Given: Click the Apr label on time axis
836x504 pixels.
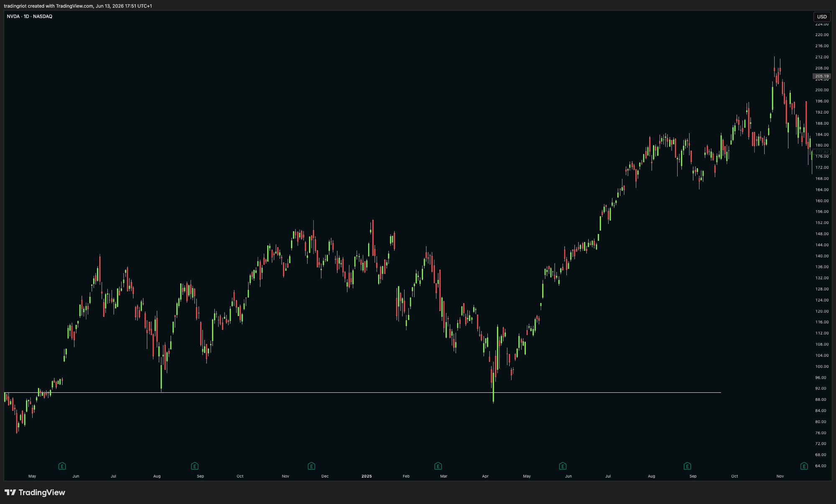Looking at the screenshot, I should (485, 476).
